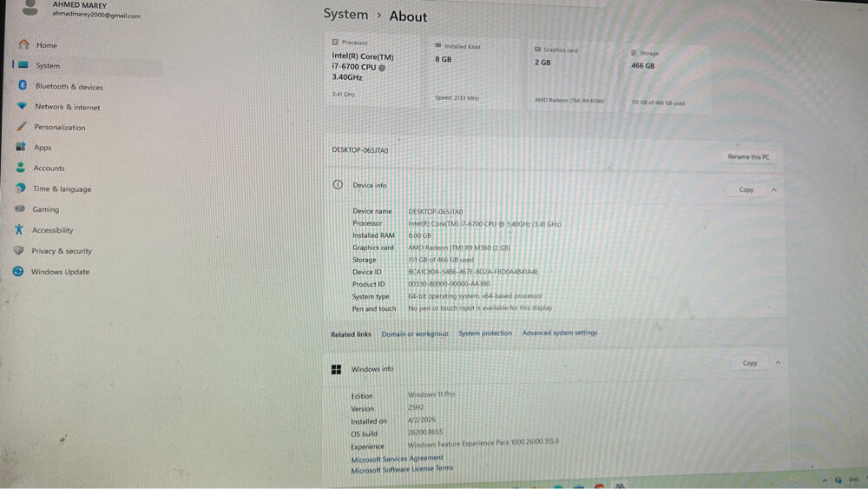Viewport: 868px width, 489px height.
Task: Click AMD Radeon R9 M360 (2 GB) value
Action: [459, 248]
